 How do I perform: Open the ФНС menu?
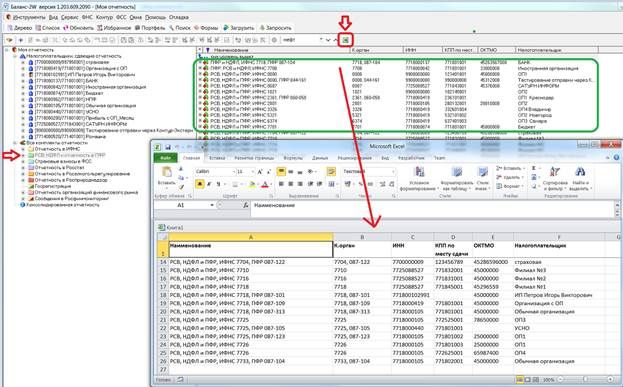[87, 17]
